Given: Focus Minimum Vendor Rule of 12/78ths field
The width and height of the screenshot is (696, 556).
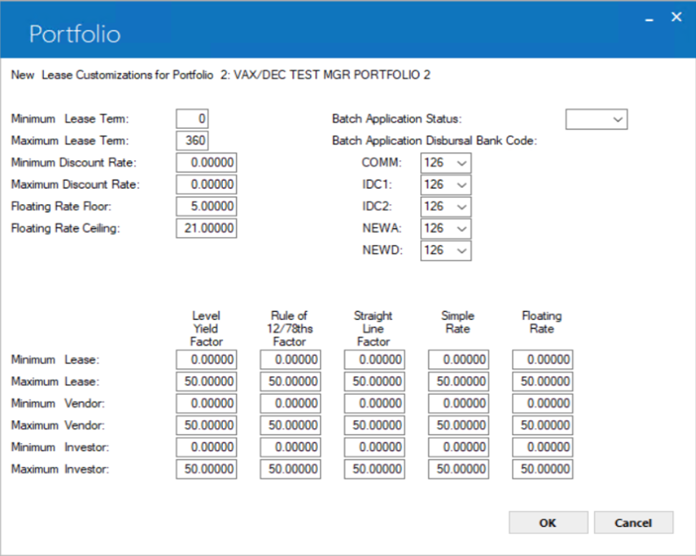Looking at the screenshot, I should pyautogui.click(x=290, y=403).
